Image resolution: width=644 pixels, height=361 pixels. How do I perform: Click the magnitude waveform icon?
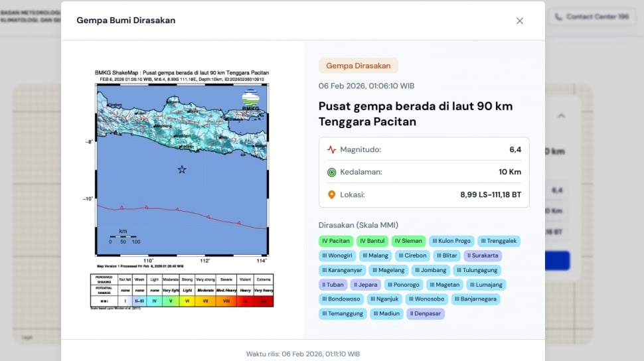pyautogui.click(x=332, y=149)
